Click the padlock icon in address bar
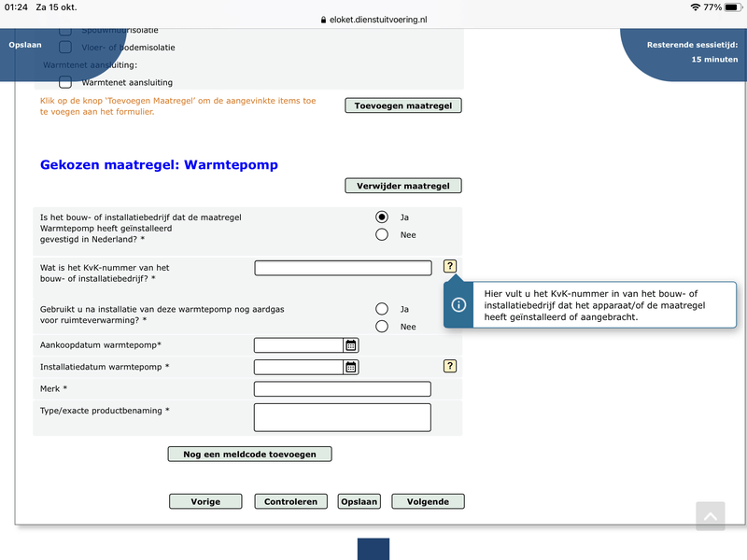Image resolution: width=747 pixels, height=560 pixels. pyautogui.click(x=323, y=20)
